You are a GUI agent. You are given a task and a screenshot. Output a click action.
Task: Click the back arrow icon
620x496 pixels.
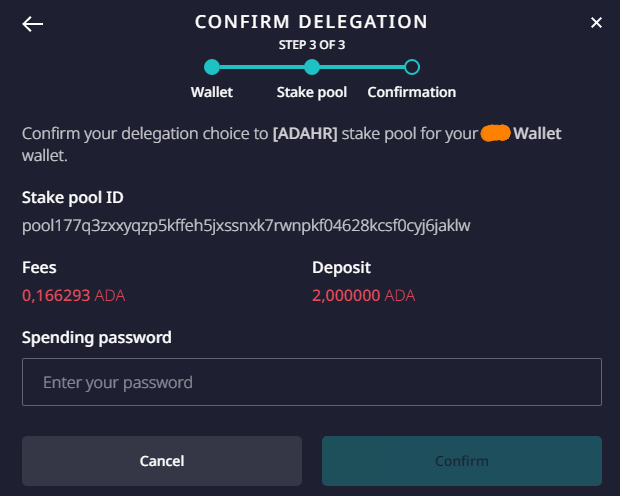click(33, 24)
